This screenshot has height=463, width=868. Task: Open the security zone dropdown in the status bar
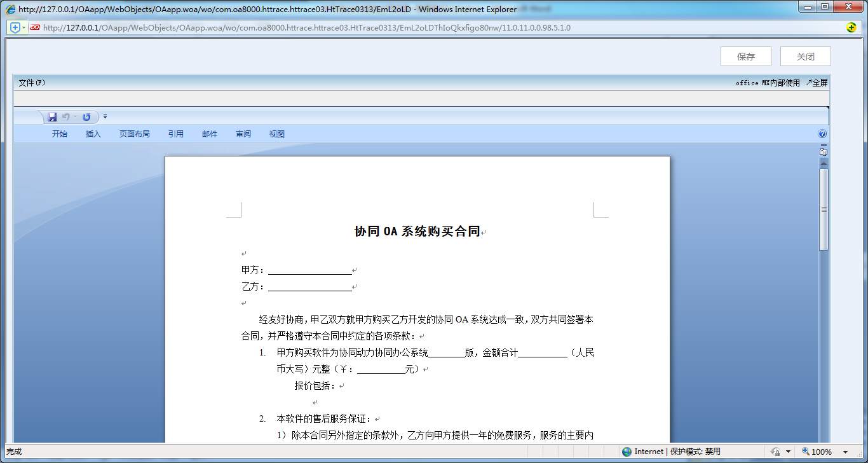click(788, 452)
